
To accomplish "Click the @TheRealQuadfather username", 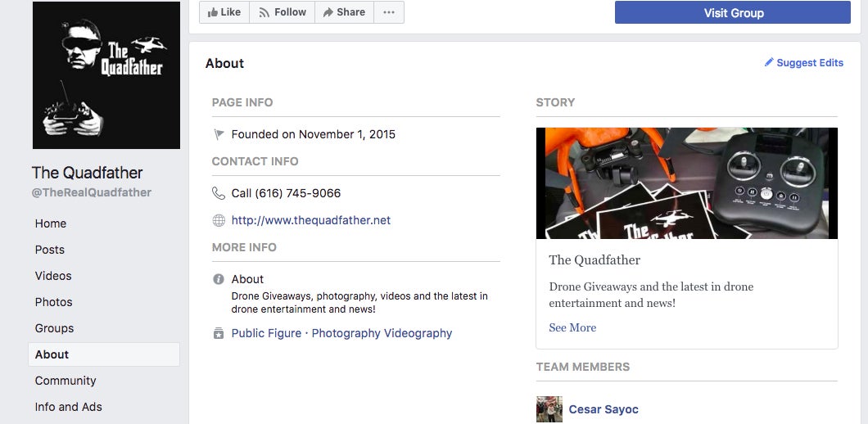I will point(92,192).
